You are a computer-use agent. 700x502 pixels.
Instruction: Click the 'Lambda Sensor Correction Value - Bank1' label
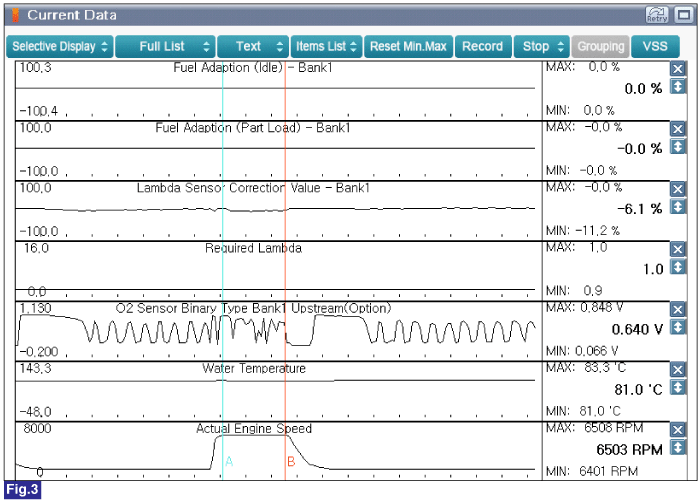tap(253, 188)
